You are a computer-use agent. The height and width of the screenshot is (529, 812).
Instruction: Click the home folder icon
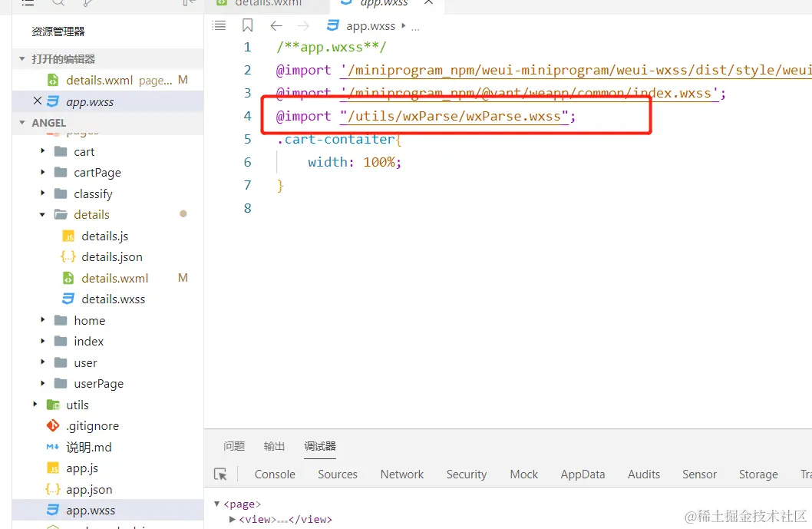point(61,320)
